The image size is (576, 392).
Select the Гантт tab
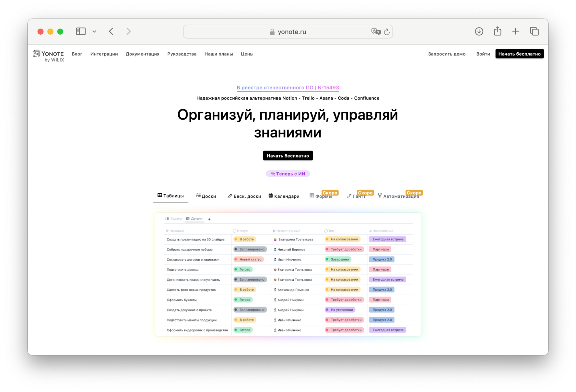pos(356,196)
